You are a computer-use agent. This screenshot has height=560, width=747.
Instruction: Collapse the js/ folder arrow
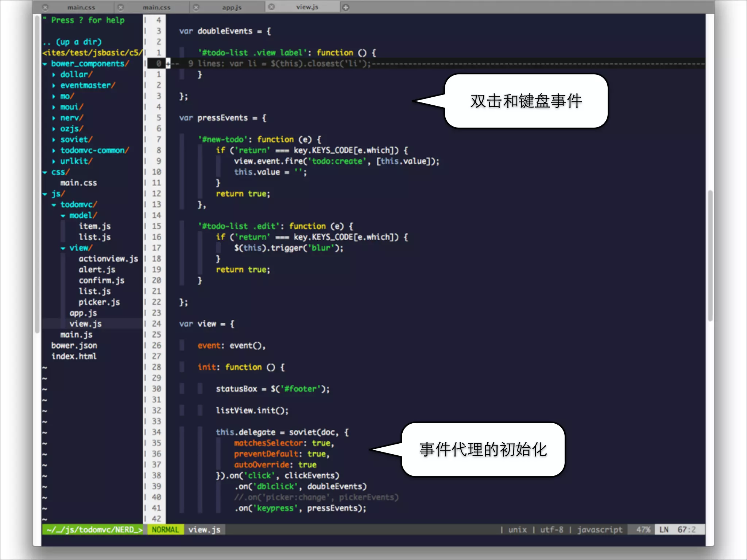pyautogui.click(x=45, y=194)
